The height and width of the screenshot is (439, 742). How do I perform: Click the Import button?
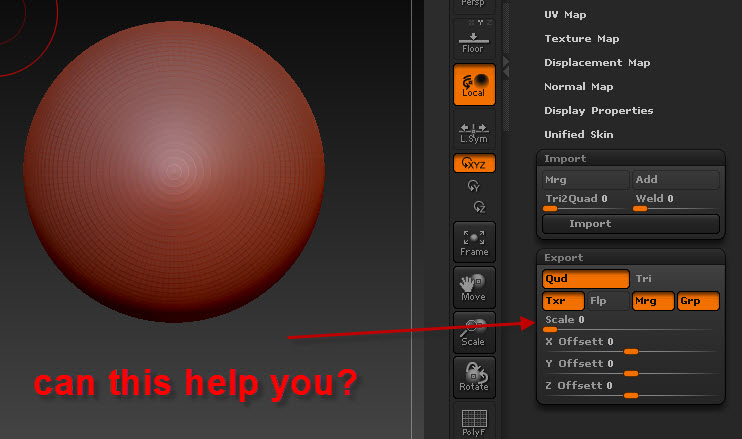pos(630,224)
